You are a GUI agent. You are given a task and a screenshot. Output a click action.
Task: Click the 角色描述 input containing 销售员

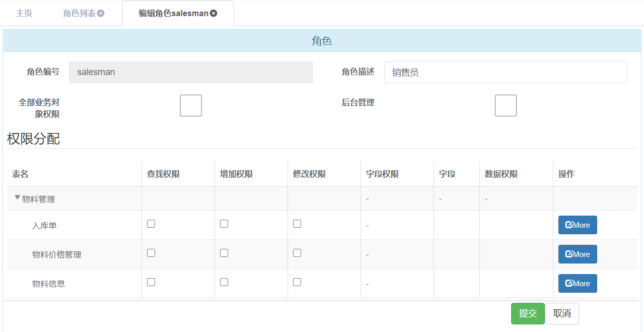pos(506,72)
